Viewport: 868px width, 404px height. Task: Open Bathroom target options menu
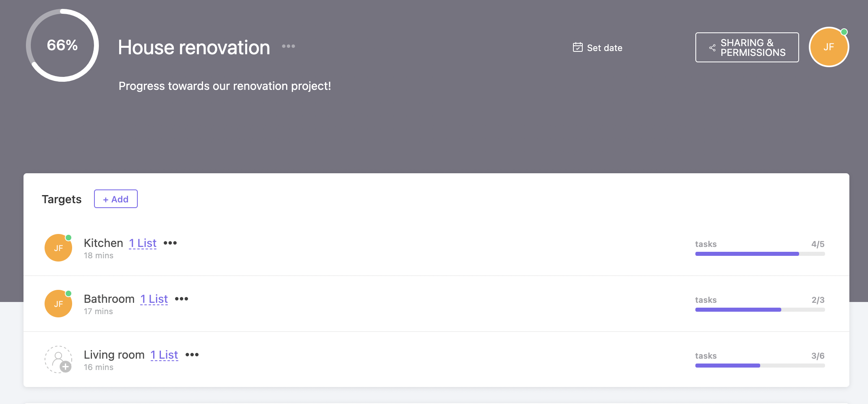coord(182,299)
